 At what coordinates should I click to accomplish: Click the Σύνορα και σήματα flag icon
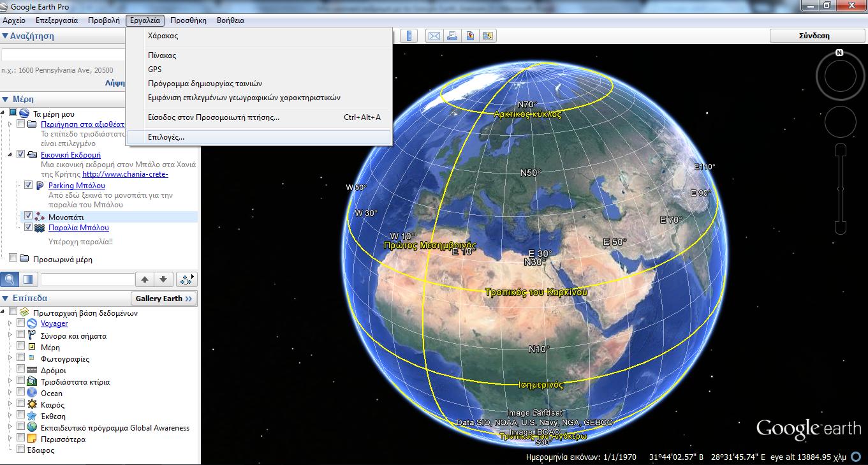click(33, 336)
